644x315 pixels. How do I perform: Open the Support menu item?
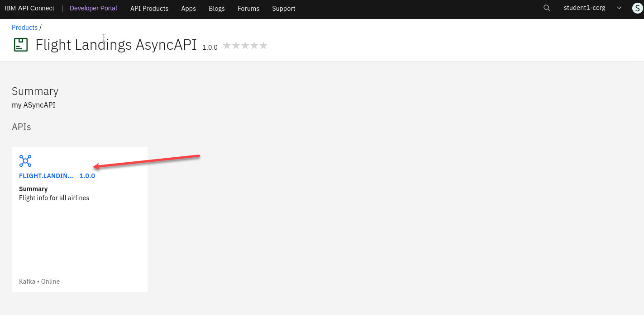point(284,9)
